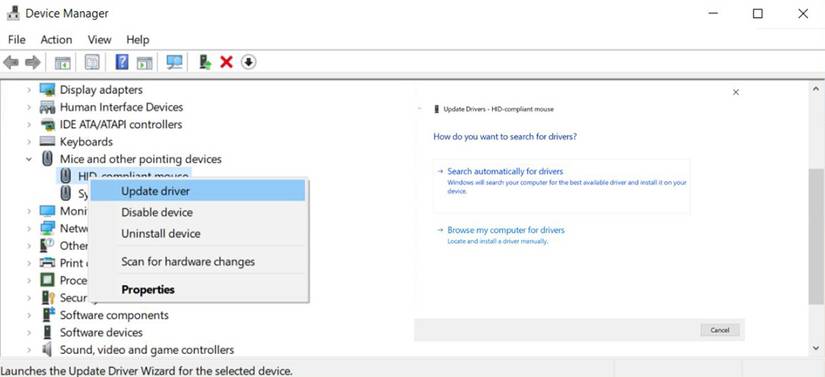Viewport: 825px width, 377px height.
Task: Maximize the Device Manager window
Action: coord(758,14)
